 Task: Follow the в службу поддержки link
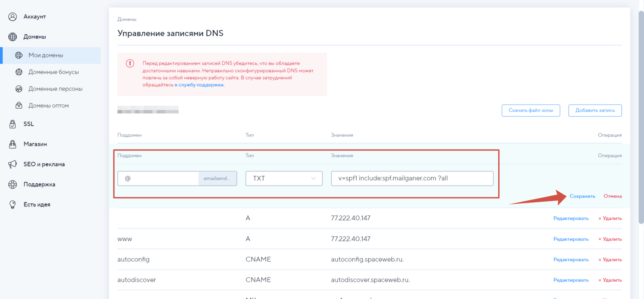199,85
